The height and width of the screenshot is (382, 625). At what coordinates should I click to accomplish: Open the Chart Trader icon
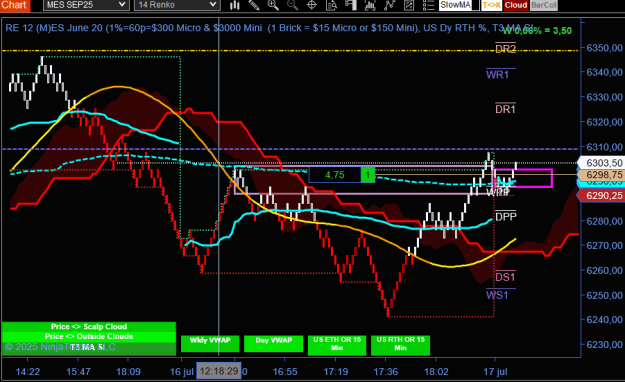[351, 5]
